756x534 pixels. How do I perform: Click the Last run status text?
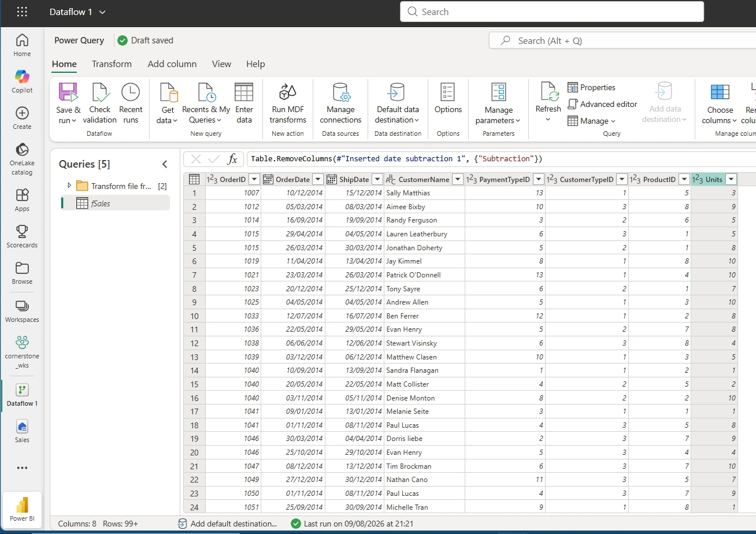click(x=358, y=524)
